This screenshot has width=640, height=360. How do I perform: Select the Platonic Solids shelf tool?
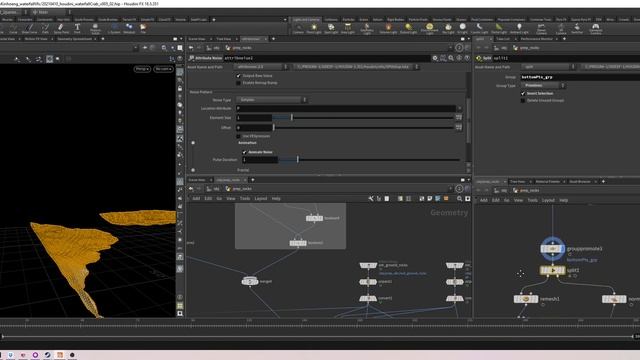click(96, 28)
